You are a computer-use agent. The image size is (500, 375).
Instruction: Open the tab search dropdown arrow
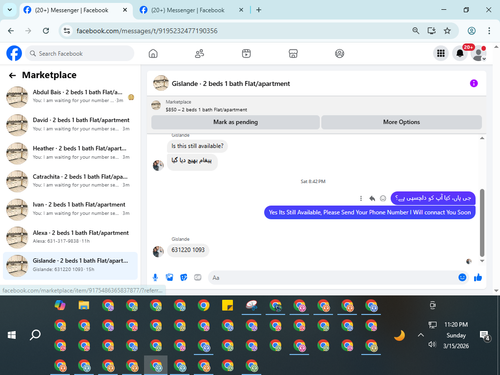(x=10, y=10)
